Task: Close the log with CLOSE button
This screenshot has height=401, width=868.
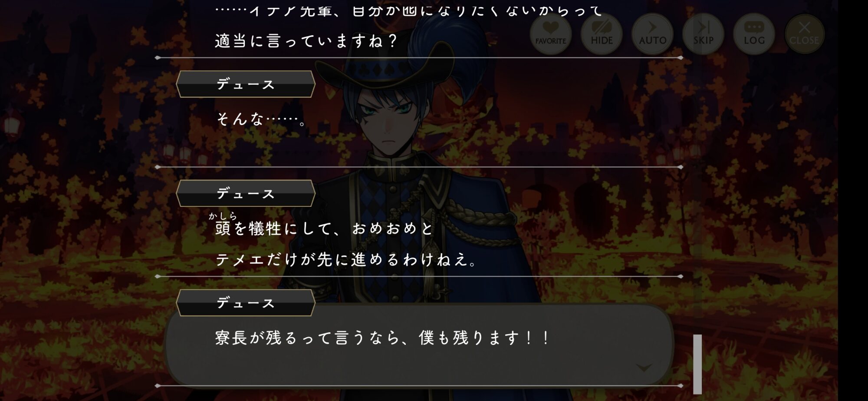Action: tap(804, 34)
